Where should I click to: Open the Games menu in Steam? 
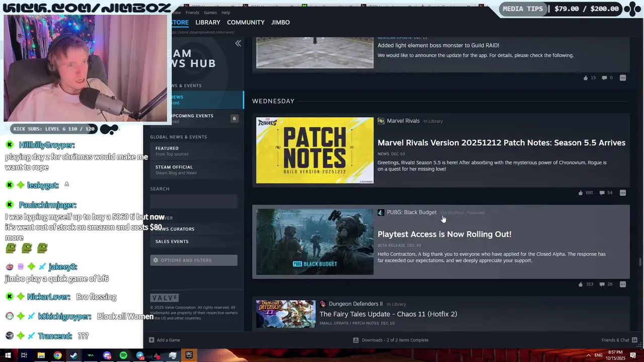pos(210,13)
